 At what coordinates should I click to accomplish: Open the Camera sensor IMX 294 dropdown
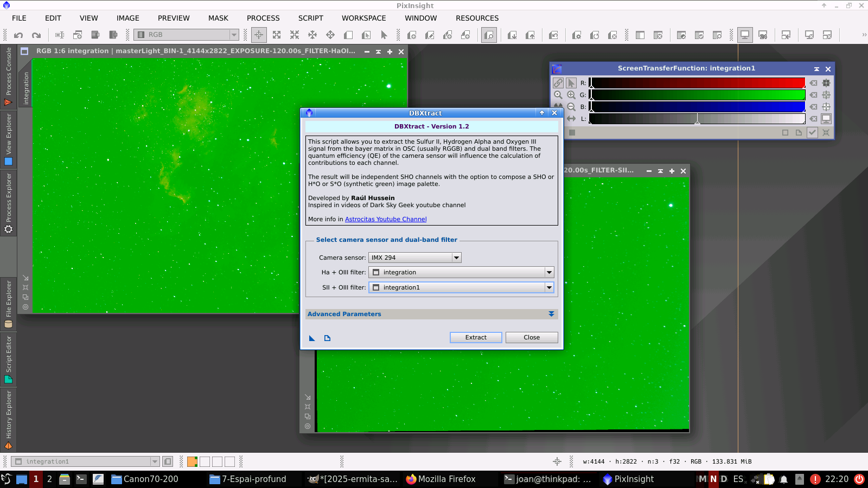coord(414,258)
